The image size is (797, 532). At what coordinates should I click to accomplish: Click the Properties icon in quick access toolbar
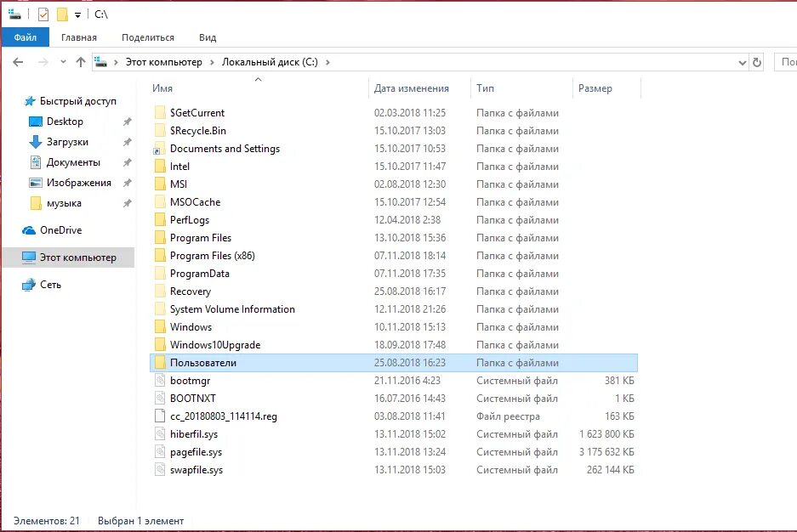pos(43,14)
